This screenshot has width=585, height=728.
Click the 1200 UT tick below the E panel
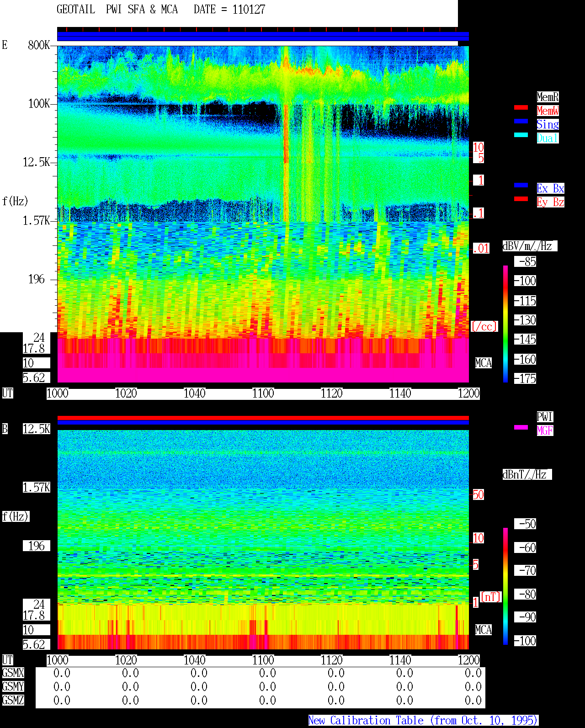coord(469,393)
